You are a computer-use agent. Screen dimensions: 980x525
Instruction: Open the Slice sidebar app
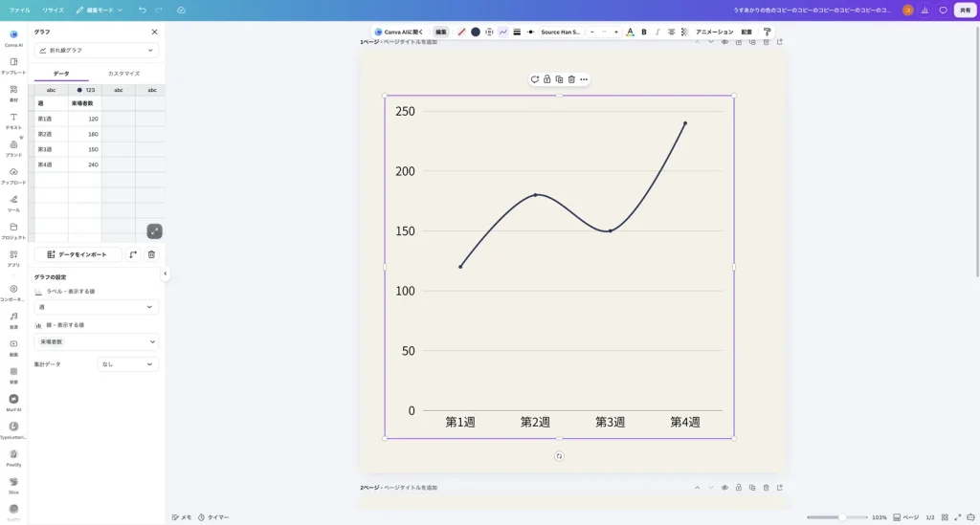click(13, 485)
